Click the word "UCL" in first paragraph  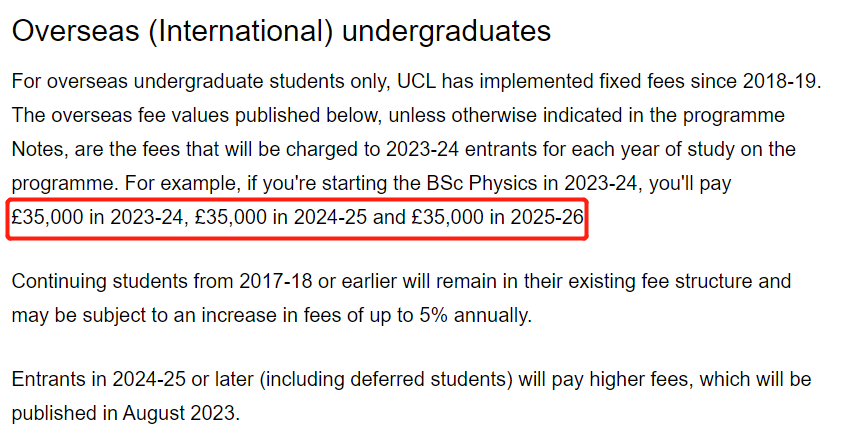(x=416, y=81)
